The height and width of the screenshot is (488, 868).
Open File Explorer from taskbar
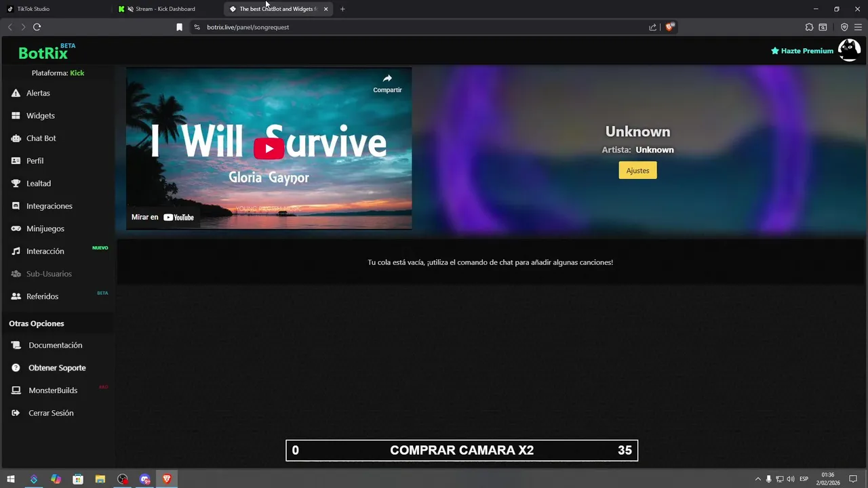(x=100, y=479)
